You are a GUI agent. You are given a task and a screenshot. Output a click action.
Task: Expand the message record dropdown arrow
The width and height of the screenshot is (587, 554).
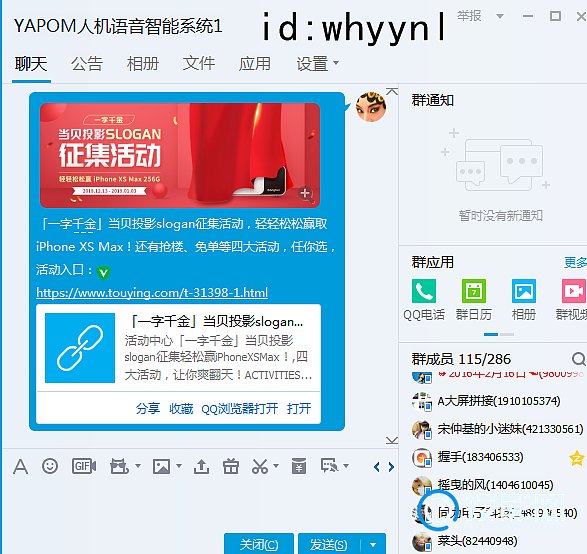click(x=346, y=466)
